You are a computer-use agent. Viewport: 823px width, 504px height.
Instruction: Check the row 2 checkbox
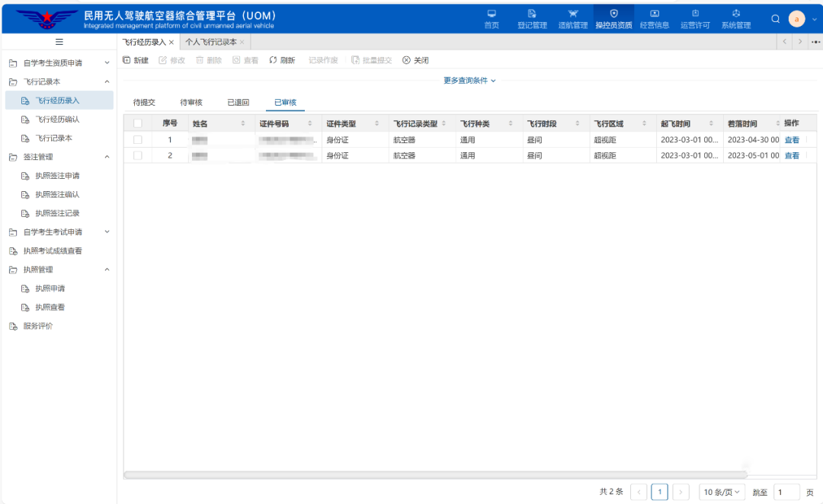coord(137,156)
